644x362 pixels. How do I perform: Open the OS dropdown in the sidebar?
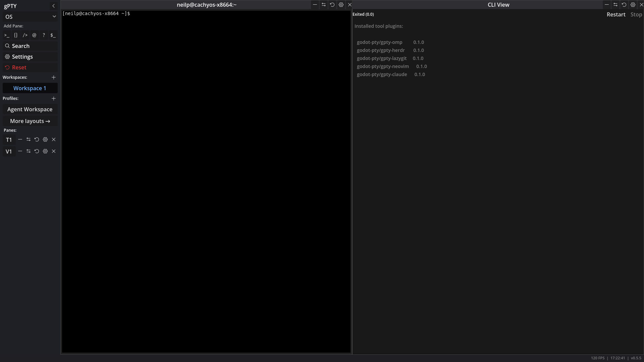tap(30, 17)
